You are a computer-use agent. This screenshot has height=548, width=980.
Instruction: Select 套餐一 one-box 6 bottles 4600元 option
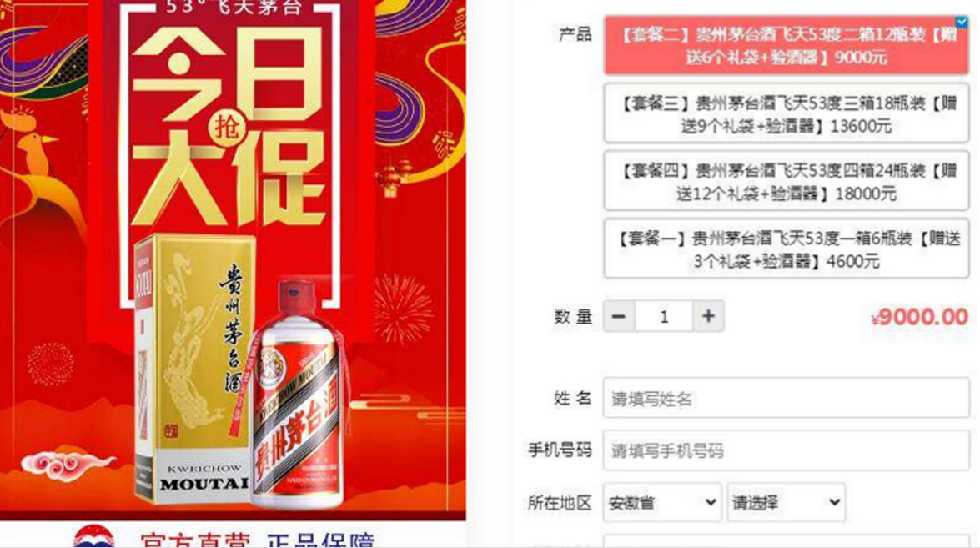coord(787,249)
